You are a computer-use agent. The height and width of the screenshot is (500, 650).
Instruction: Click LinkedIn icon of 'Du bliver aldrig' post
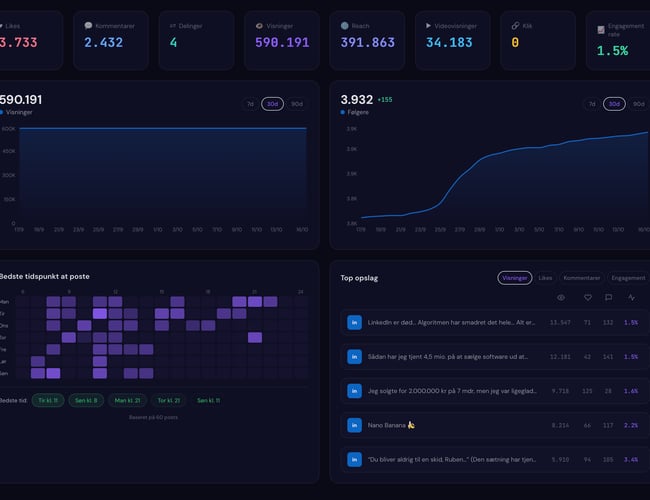click(354, 459)
